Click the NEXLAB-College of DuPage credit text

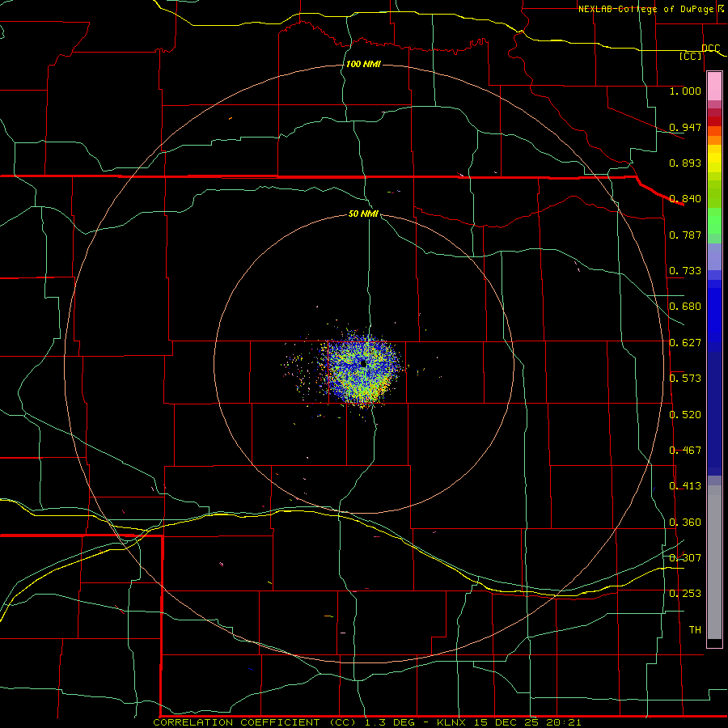(x=645, y=9)
